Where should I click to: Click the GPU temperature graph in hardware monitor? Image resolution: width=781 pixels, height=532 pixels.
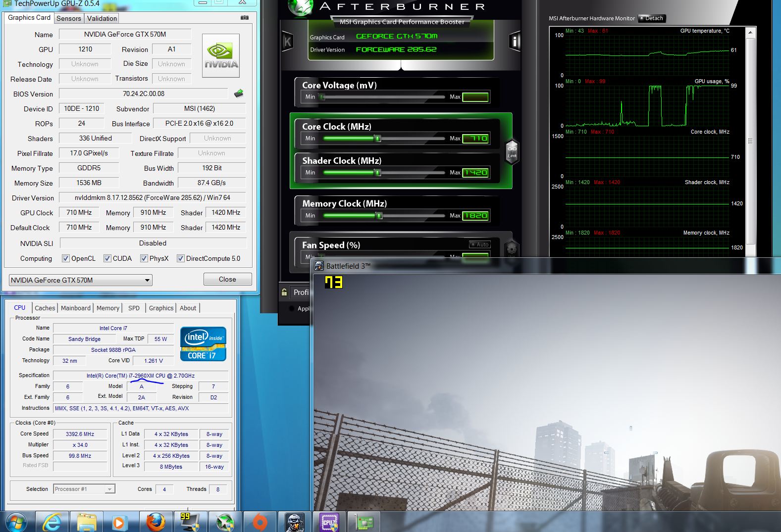pos(648,54)
